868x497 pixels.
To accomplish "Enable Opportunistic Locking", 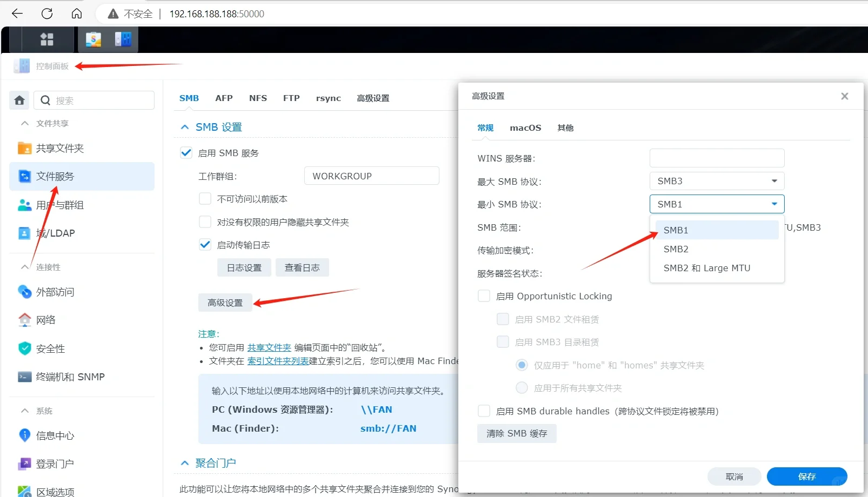I will (484, 295).
